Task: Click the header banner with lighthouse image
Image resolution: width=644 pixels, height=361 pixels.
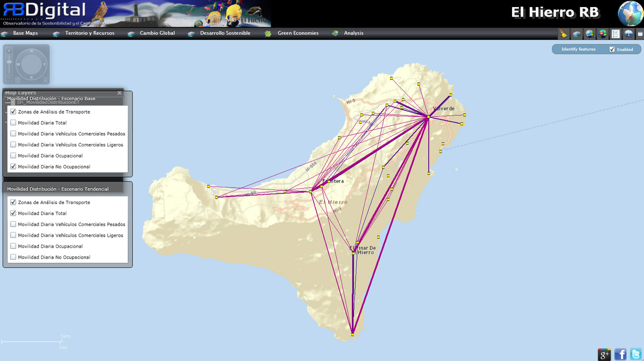Action: tap(136, 14)
